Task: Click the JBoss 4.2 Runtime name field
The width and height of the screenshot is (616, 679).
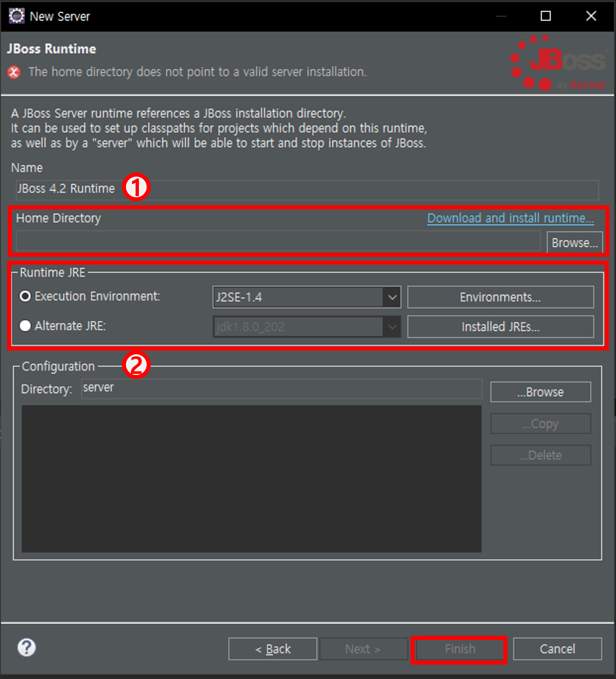Action: point(337,189)
